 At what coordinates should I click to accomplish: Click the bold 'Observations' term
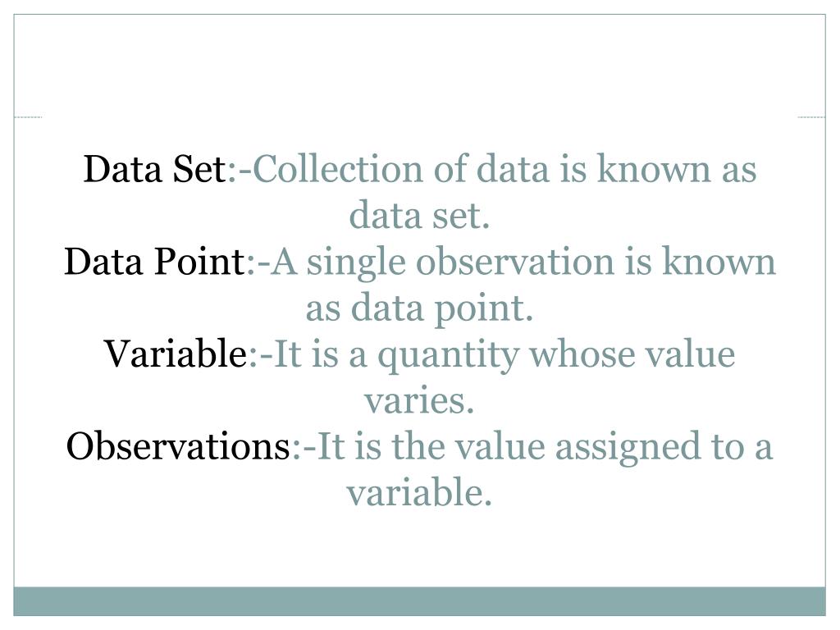click(178, 446)
